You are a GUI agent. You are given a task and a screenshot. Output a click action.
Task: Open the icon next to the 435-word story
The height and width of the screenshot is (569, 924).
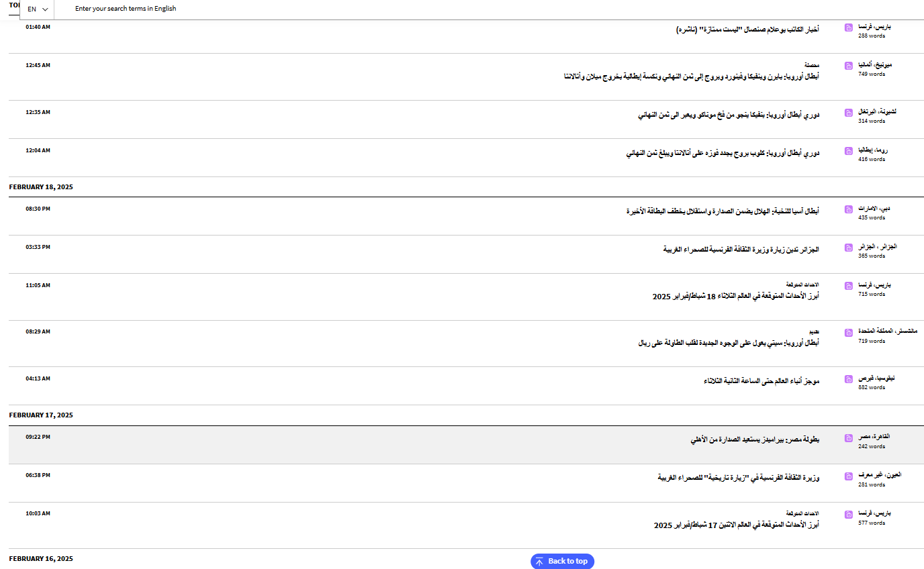click(x=849, y=209)
